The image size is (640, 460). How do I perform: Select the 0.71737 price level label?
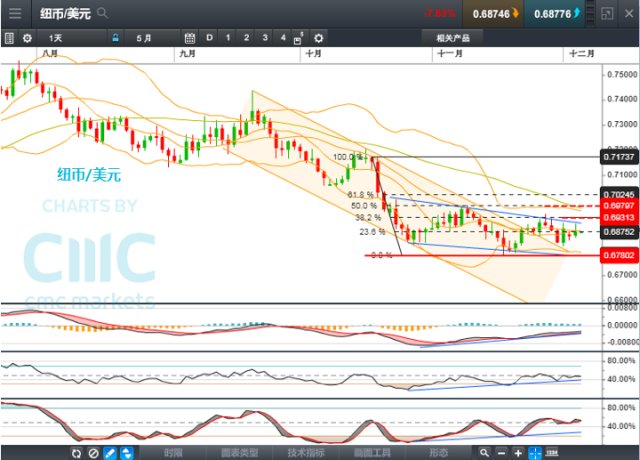(x=619, y=157)
